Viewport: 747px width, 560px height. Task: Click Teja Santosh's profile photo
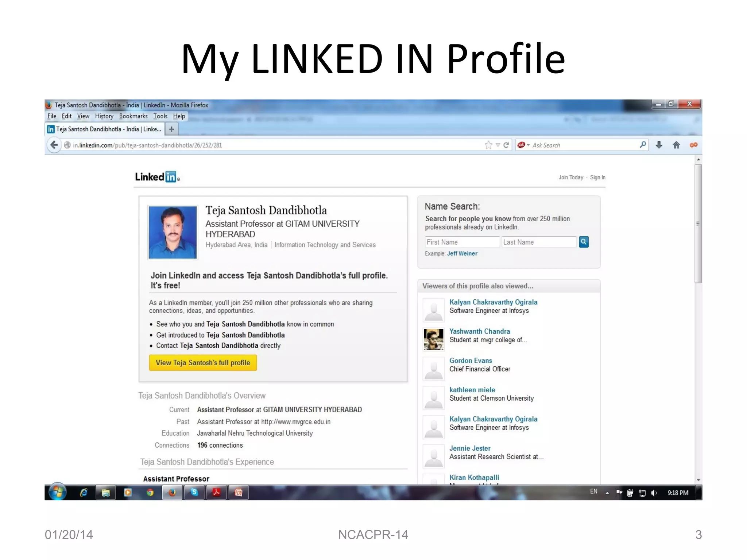pyautogui.click(x=173, y=232)
